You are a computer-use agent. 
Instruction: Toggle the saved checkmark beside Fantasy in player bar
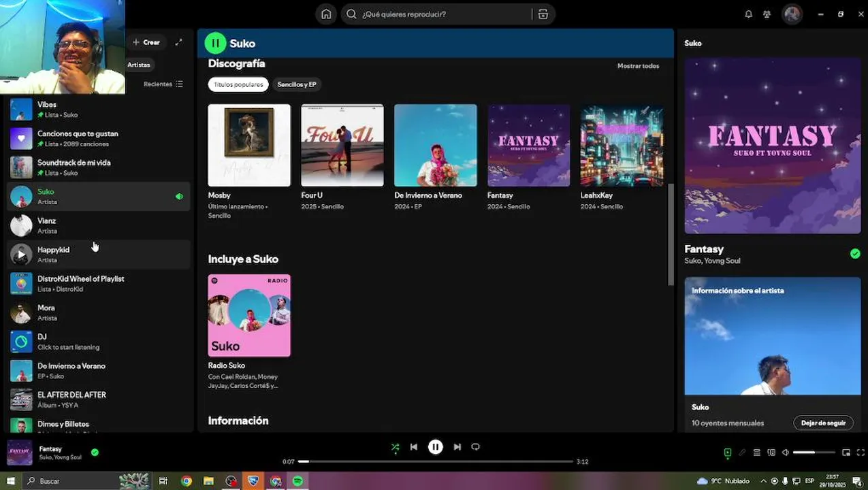coord(95,452)
